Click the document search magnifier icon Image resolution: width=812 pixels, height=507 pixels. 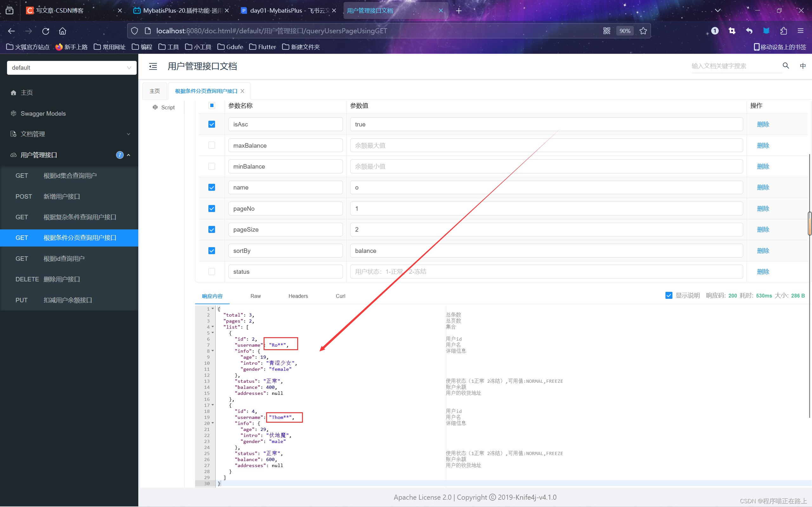785,66
